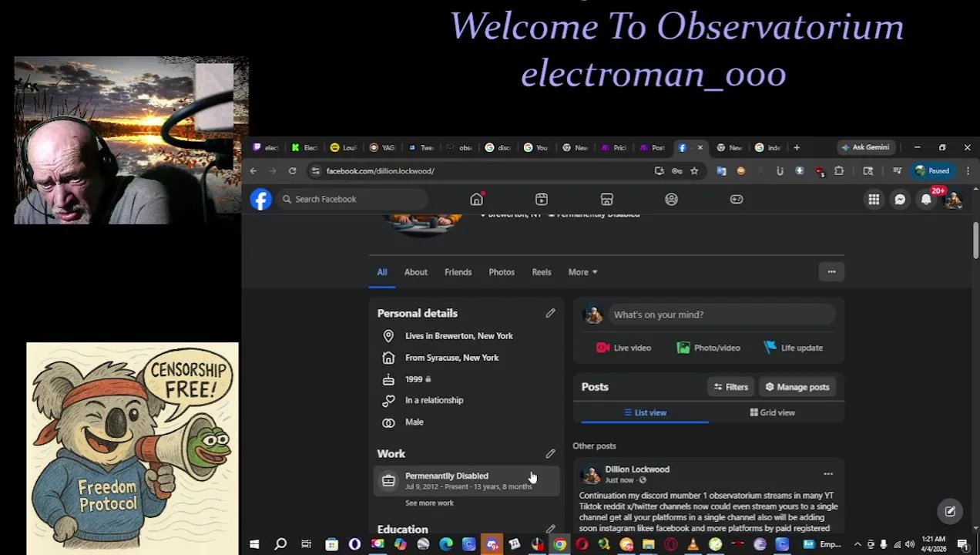Select the List view tab

(x=645, y=412)
